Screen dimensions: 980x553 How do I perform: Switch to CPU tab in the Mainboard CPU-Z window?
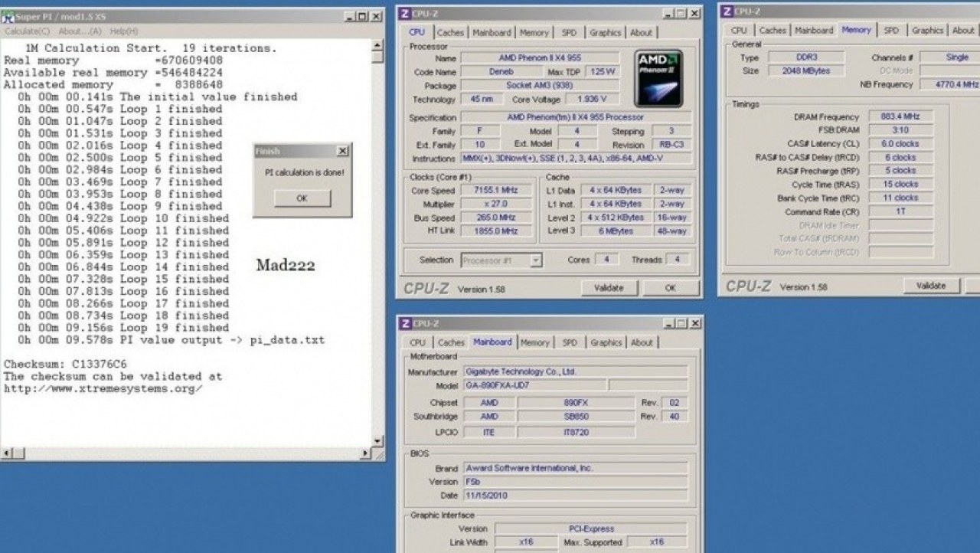pos(417,343)
